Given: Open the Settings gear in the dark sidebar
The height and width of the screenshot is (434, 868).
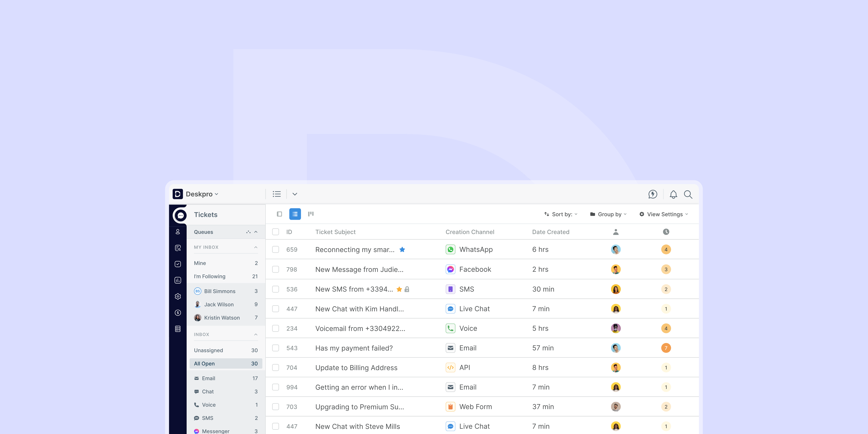Looking at the screenshot, I should tap(178, 296).
